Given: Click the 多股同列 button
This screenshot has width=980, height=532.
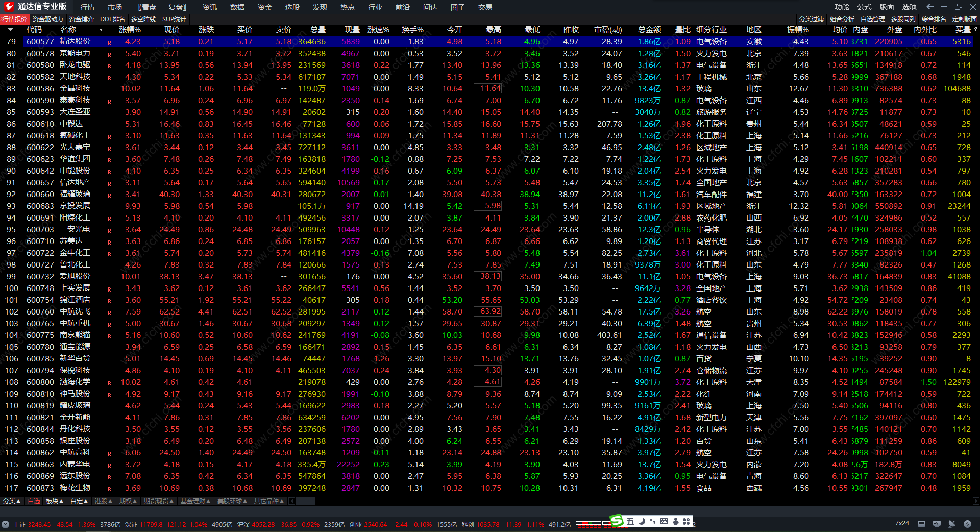Looking at the screenshot, I should click(x=903, y=19).
